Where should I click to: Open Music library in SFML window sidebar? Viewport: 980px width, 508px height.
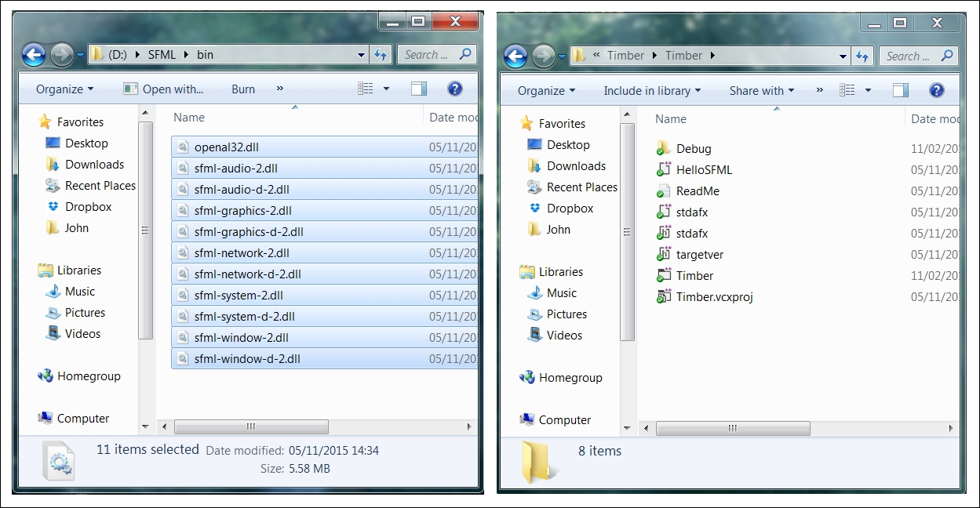70,291
